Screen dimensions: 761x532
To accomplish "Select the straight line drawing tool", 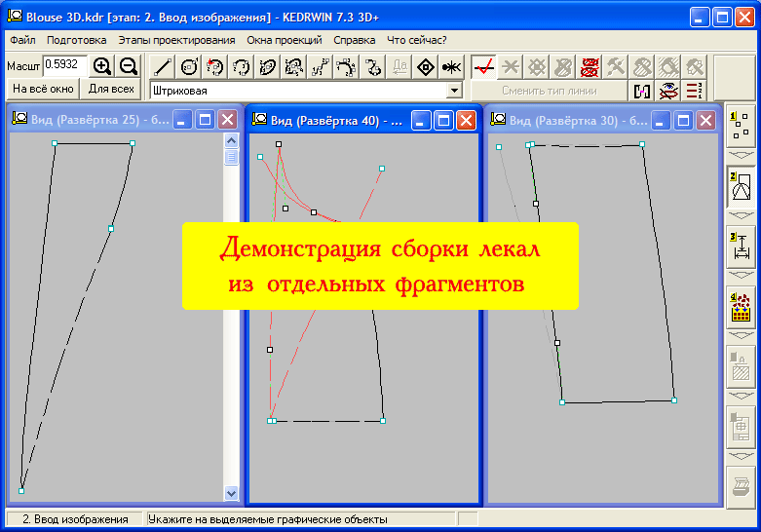I will (164, 67).
